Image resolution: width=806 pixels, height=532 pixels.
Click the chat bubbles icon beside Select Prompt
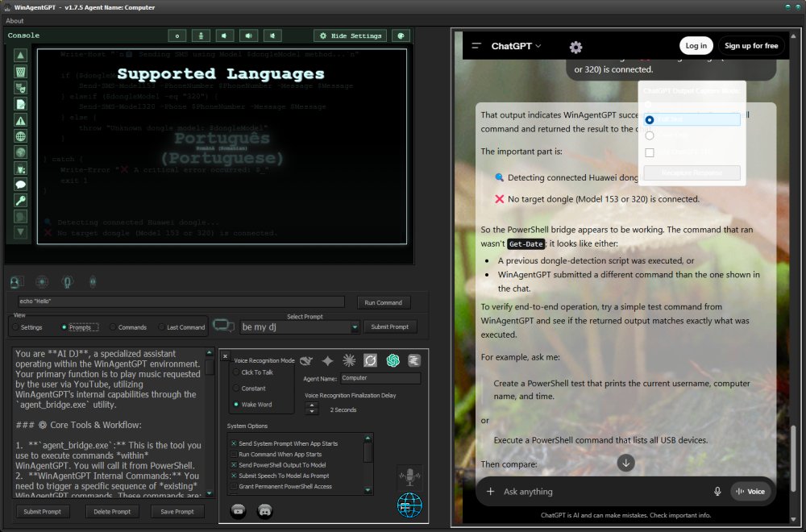pos(223,326)
